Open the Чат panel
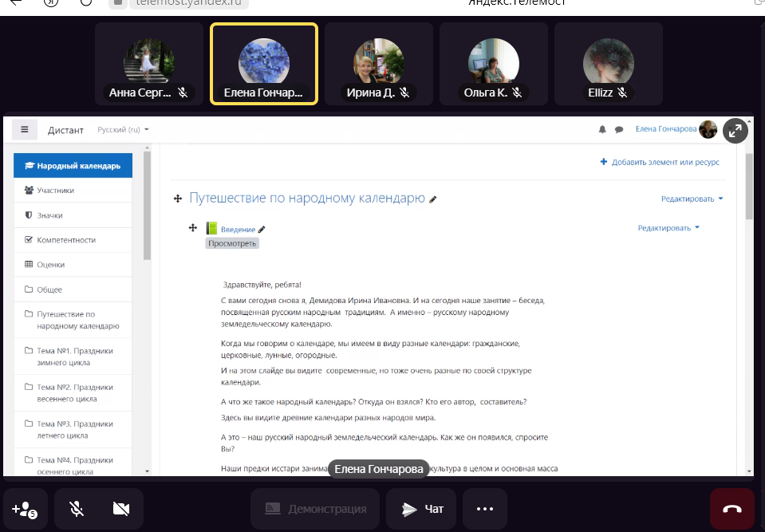The image size is (765, 532). pos(421,509)
